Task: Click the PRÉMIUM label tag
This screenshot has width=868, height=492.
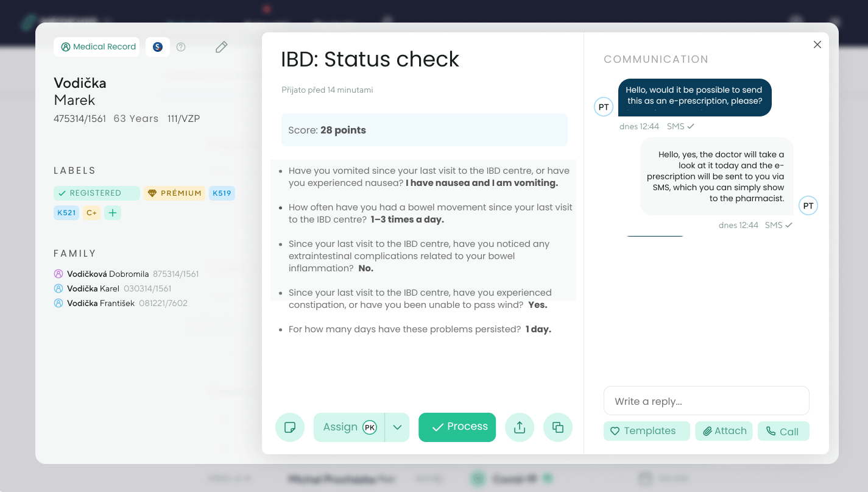Action: pos(174,193)
